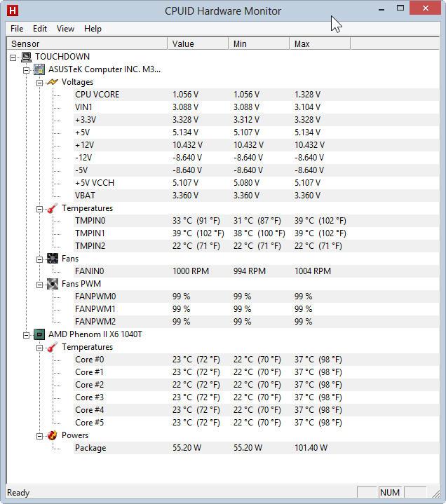Open the Edit menu
This screenshot has width=446, height=504.
click(x=40, y=29)
